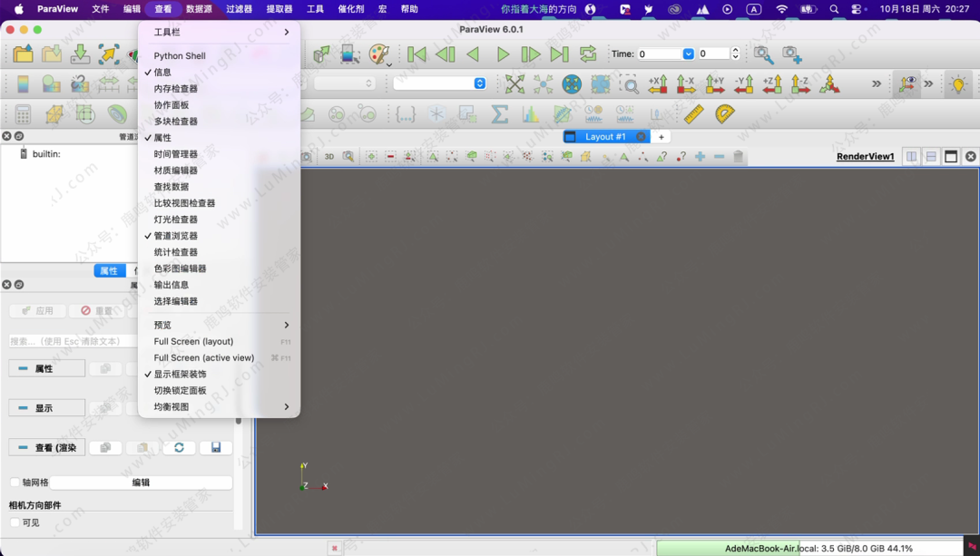Click the Reset Camera icon
Image resolution: width=980 pixels, height=556 pixels.
pos(514,84)
